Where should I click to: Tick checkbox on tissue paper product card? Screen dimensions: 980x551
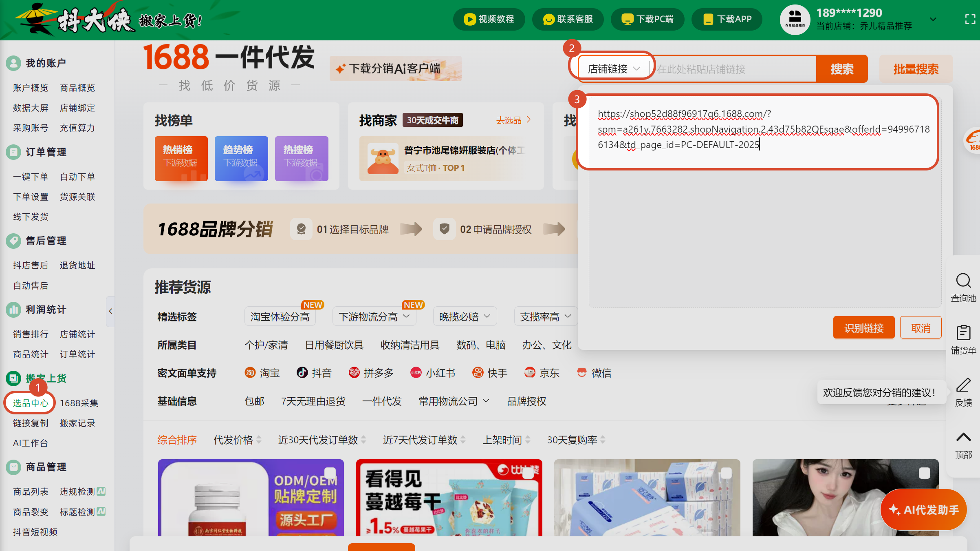[x=726, y=473]
